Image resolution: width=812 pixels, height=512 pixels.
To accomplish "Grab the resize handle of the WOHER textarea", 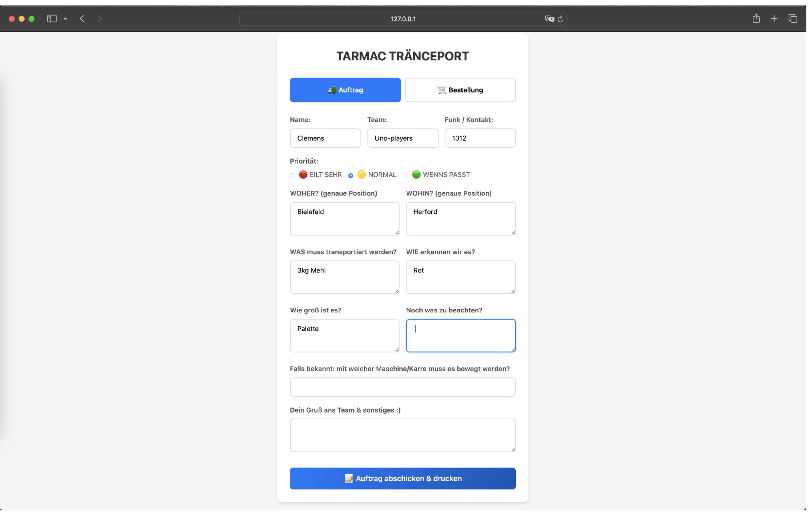I will point(397,233).
